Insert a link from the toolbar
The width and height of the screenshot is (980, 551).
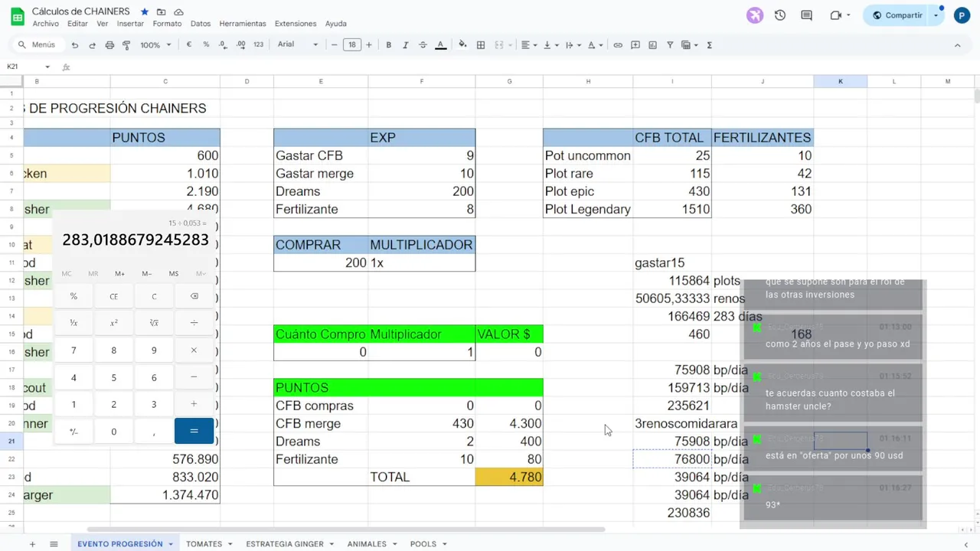click(618, 45)
